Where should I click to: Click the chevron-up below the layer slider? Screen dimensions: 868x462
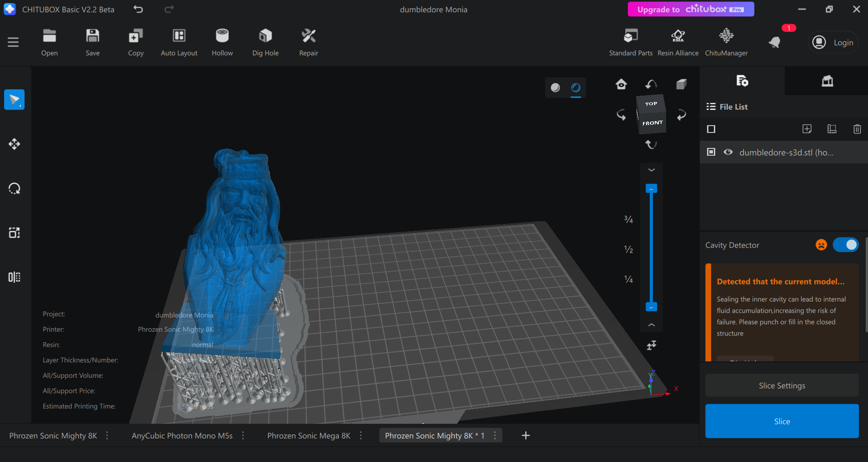point(652,325)
